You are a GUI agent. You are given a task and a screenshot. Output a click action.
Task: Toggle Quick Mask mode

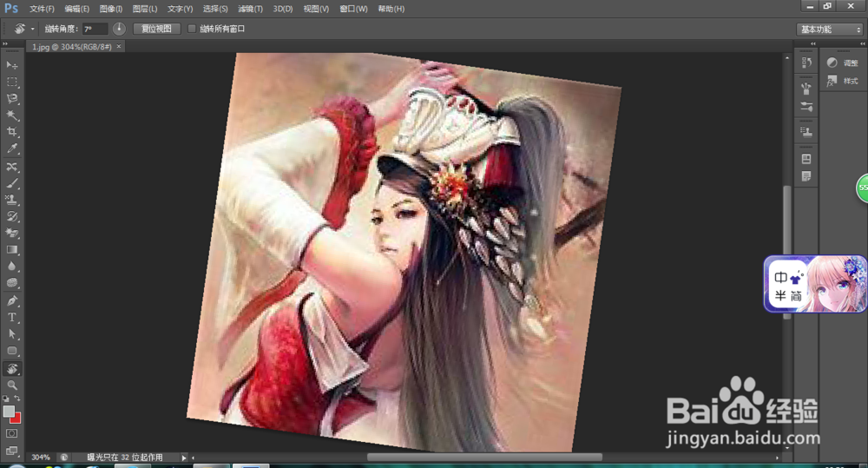[11, 433]
